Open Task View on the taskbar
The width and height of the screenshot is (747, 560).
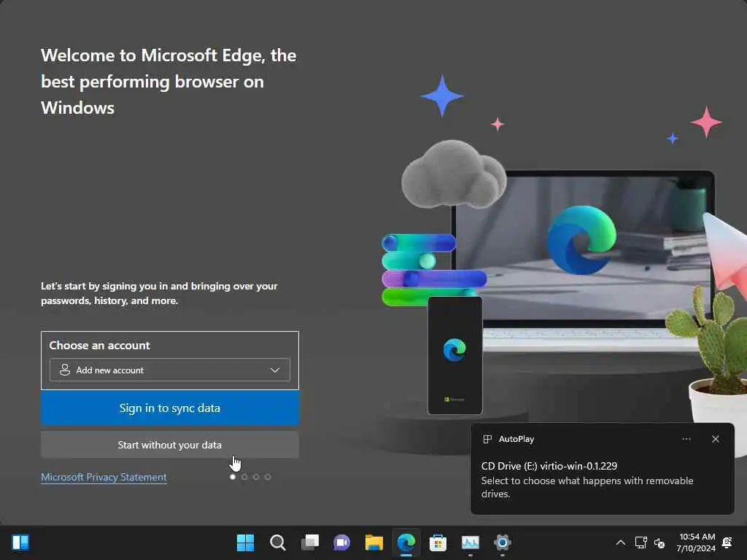310,542
